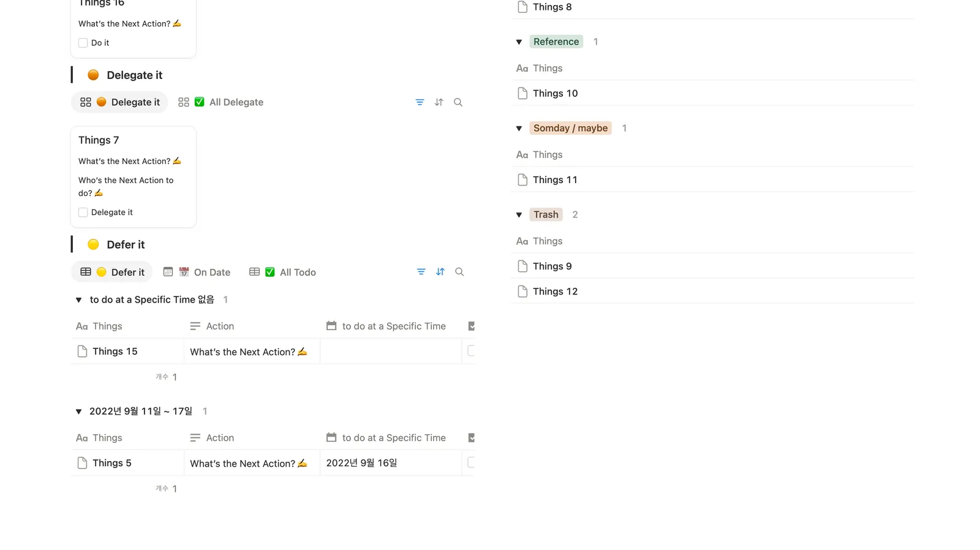Switch to the All Delegate view tab

(221, 102)
